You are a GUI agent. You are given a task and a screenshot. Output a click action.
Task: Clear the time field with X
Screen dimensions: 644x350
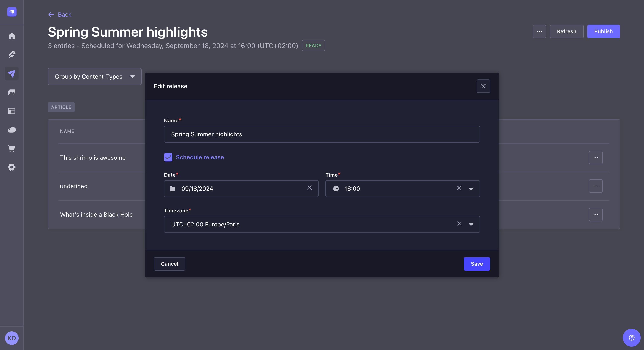tap(459, 188)
